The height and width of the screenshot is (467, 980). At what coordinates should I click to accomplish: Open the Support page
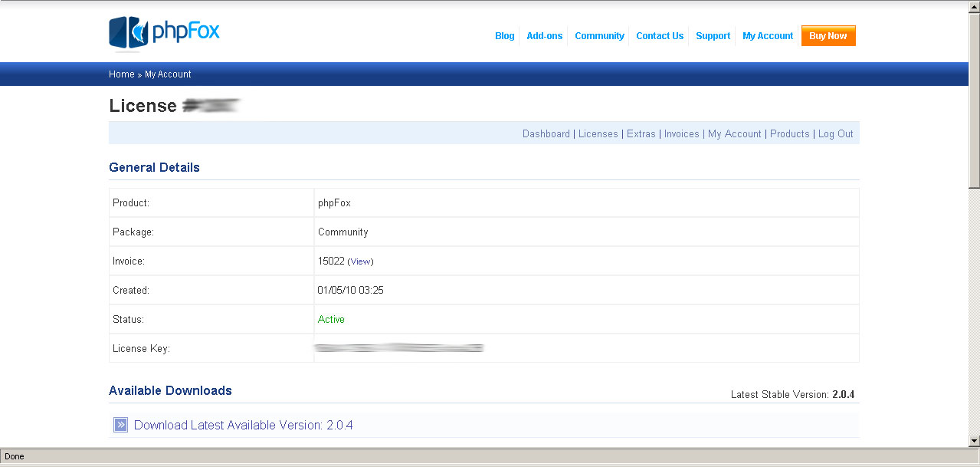713,36
